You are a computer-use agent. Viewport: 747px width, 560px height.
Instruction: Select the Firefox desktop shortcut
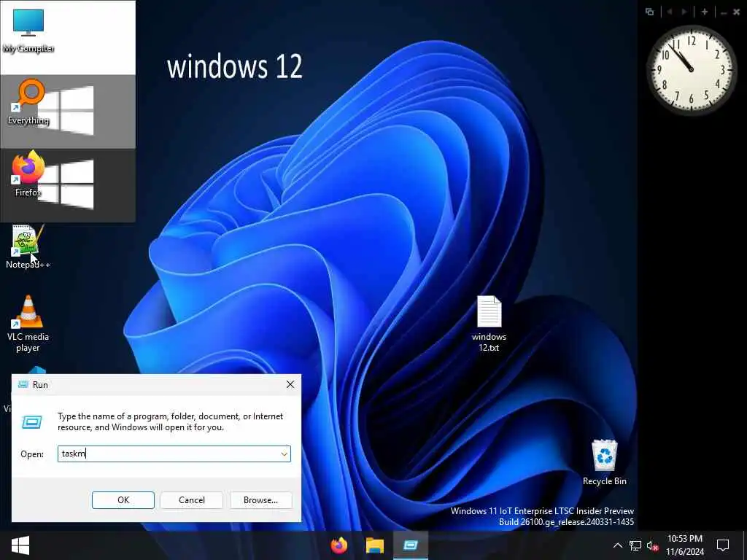tap(28, 174)
